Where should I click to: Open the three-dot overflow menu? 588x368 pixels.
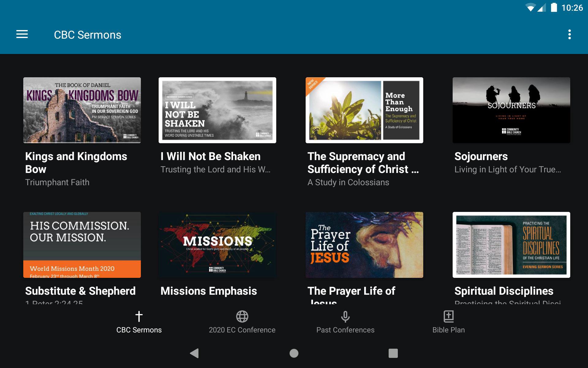coord(569,34)
